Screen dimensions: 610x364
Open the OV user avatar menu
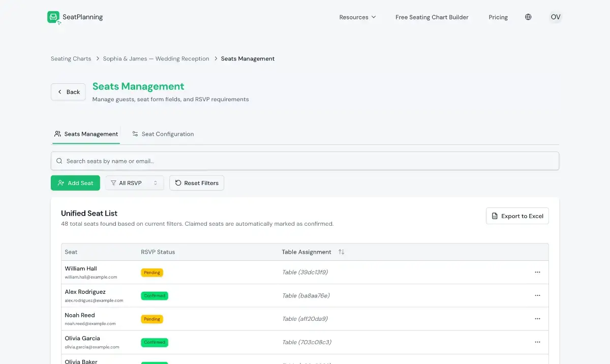click(x=556, y=17)
